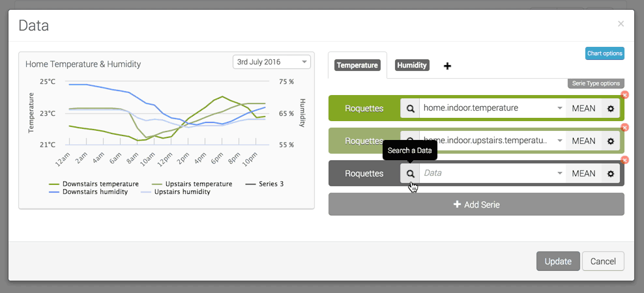Switch to the Humidity tab
This screenshot has height=293, width=644.
[412, 65]
